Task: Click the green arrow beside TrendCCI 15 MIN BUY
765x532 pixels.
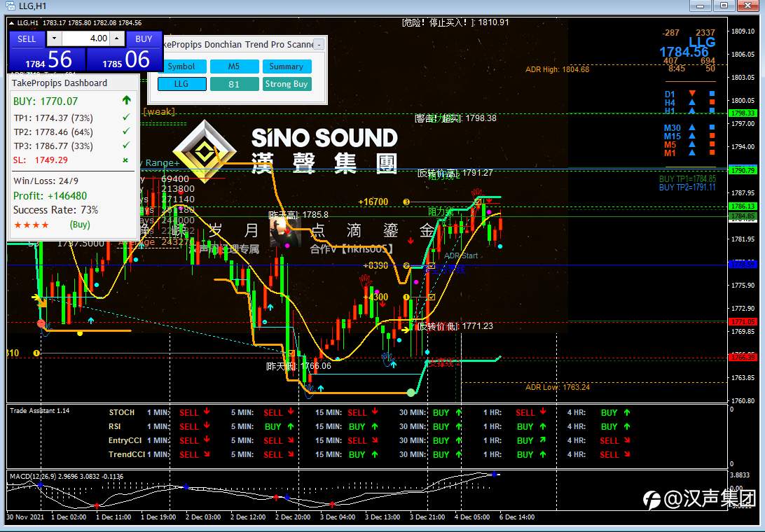Action: point(375,454)
